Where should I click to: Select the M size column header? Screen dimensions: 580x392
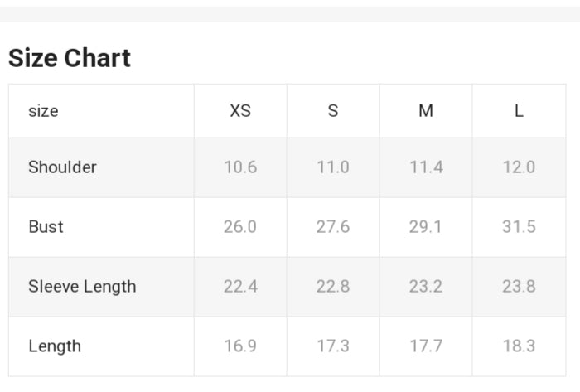426,111
